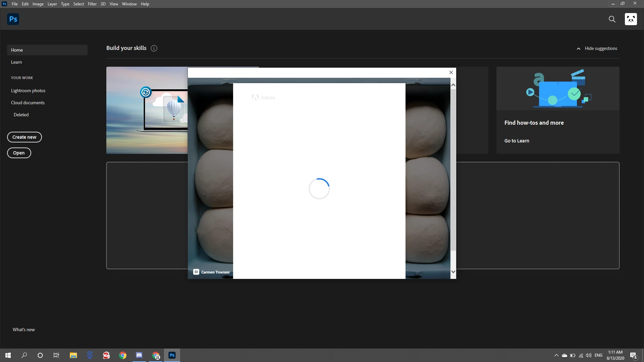The height and width of the screenshot is (362, 644).
Task: Collapse suggestions with Hide suggestions
Action: (x=597, y=49)
